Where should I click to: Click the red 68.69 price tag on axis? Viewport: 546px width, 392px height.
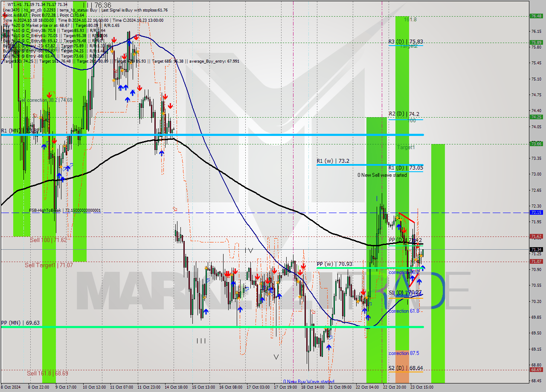coord(536,370)
